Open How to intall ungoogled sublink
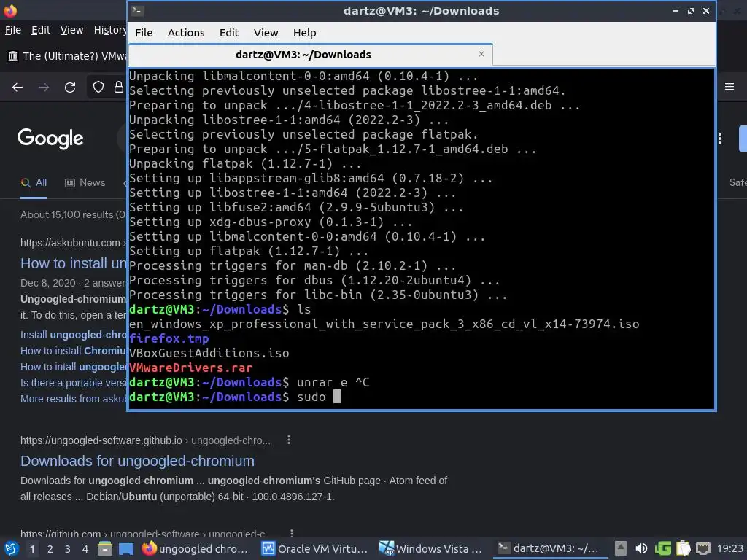Image resolution: width=747 pixels, height=560 pixels. [x=74, y=367]
